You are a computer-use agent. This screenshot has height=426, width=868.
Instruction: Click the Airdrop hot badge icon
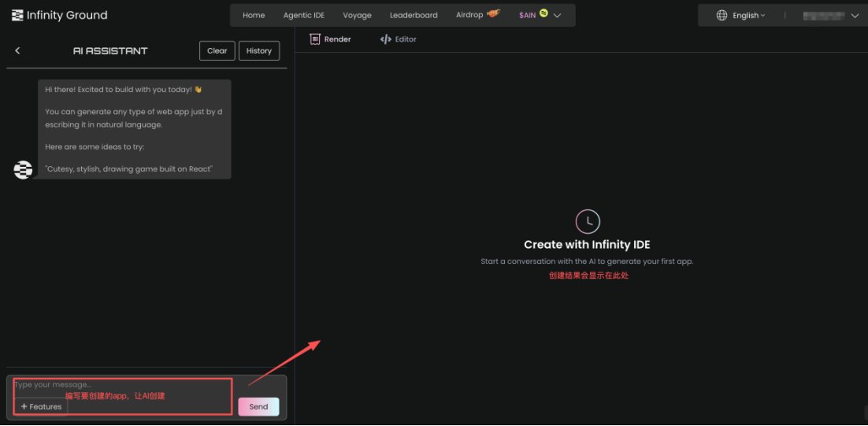pos(493,13)
